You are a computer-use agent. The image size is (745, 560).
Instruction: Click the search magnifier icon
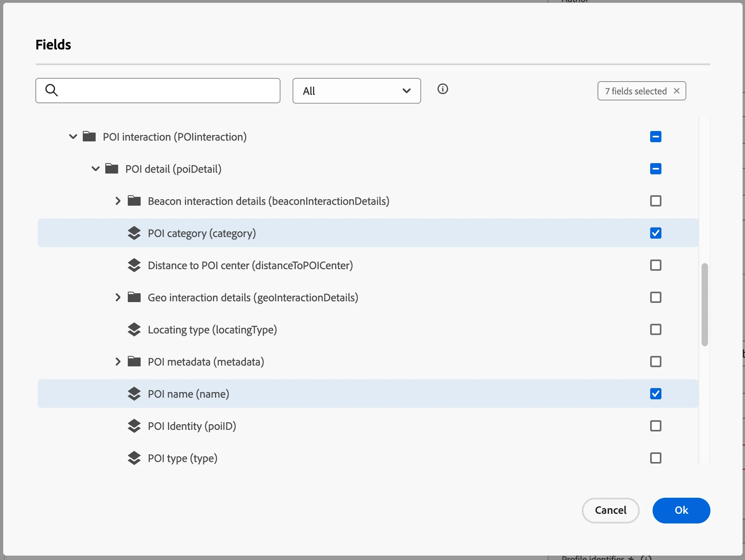[x=51, y=90]
